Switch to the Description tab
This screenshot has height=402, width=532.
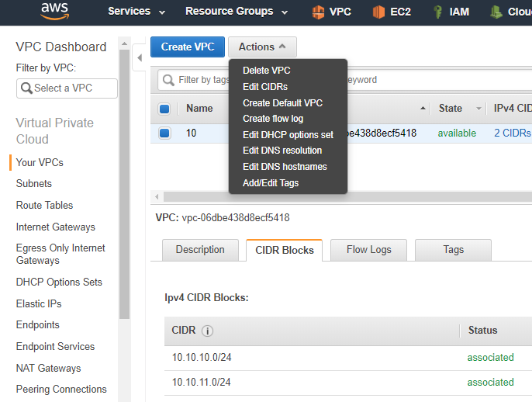point(200,250)
